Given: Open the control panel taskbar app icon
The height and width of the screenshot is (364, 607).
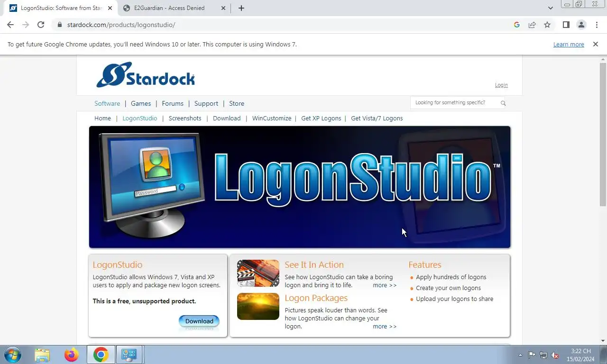Looking at the screenshot, I should click(129, 355).
